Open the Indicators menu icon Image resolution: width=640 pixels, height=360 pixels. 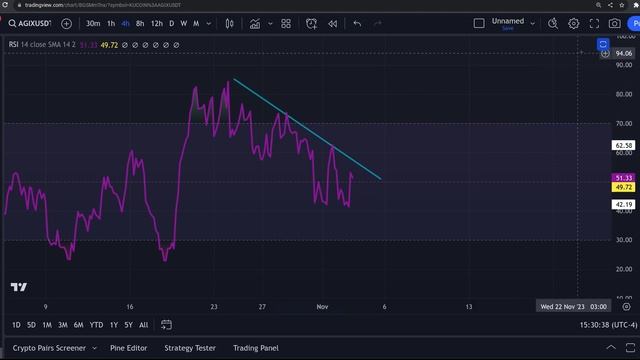pyautogui.click(x=255, y=24)
